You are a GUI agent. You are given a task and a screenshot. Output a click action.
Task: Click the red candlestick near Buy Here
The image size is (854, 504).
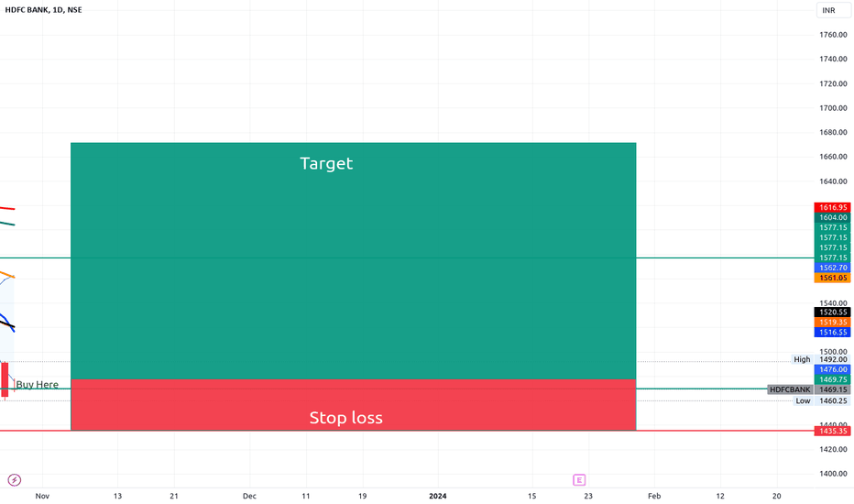click(5, 379)
